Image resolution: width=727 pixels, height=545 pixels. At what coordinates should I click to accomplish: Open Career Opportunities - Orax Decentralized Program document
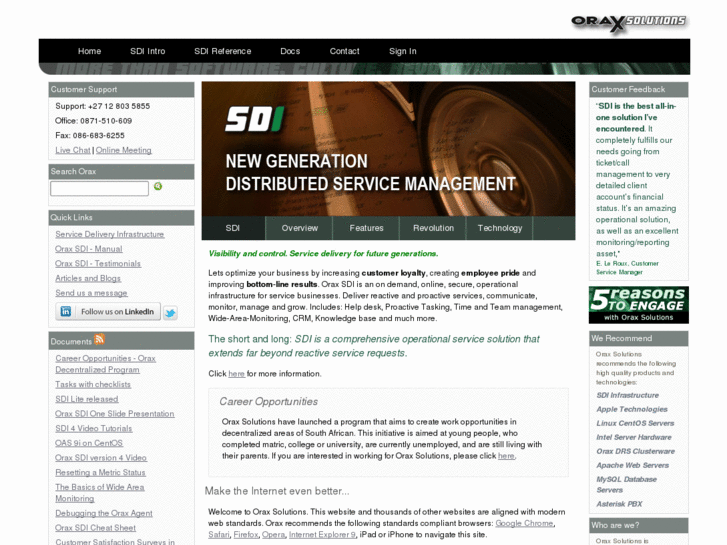[x=105, y=364]
